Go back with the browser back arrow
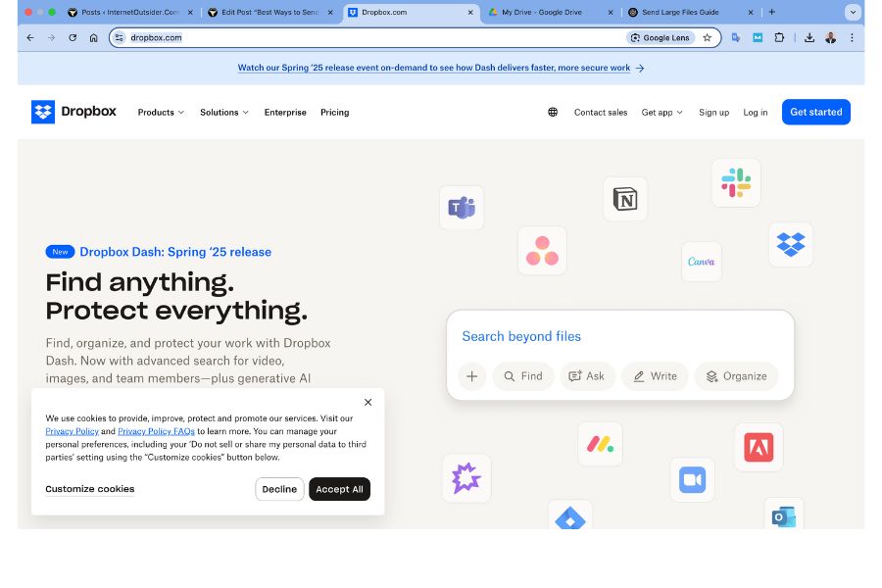 pyautogui.click(x=30, y=37)
